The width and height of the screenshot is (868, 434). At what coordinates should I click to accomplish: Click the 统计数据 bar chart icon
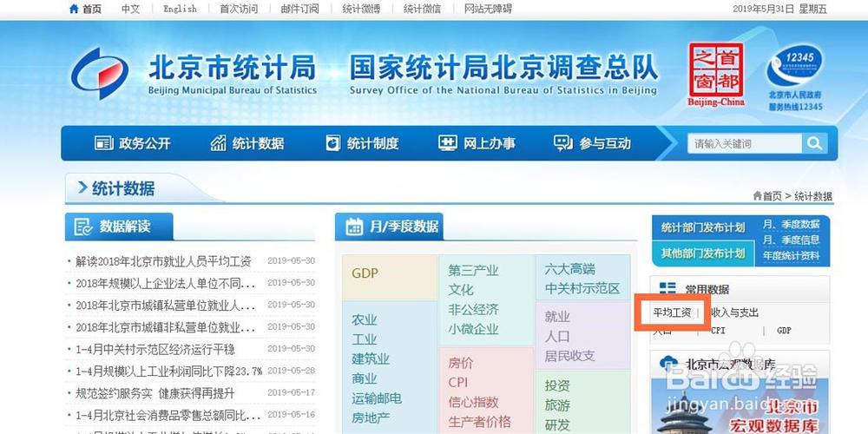point(219,143)
